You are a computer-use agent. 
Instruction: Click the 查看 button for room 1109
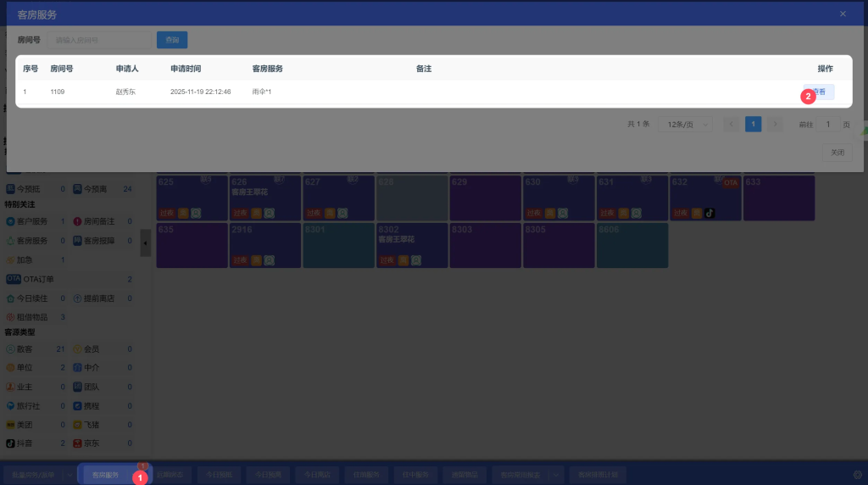[820, 92]
